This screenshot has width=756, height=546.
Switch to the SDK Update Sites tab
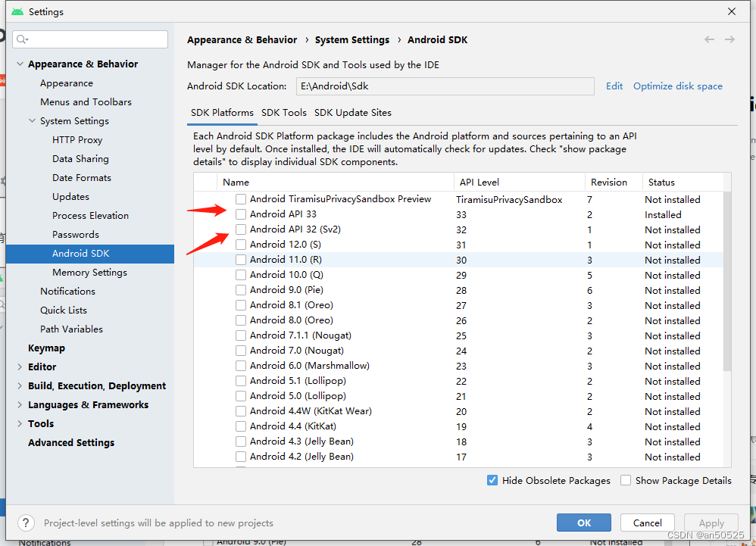pyautogui.click(x=353, y=113)
